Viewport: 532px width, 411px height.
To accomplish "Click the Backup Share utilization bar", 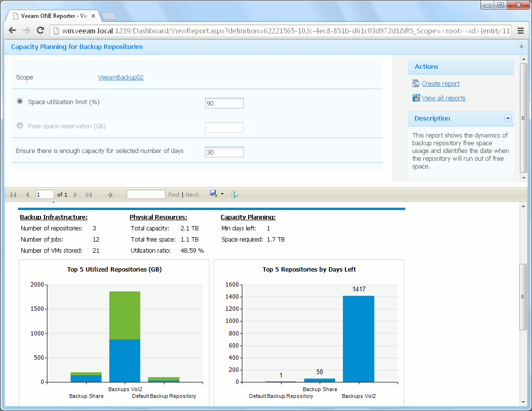I will pyautogui.click(x=86, y=378).
